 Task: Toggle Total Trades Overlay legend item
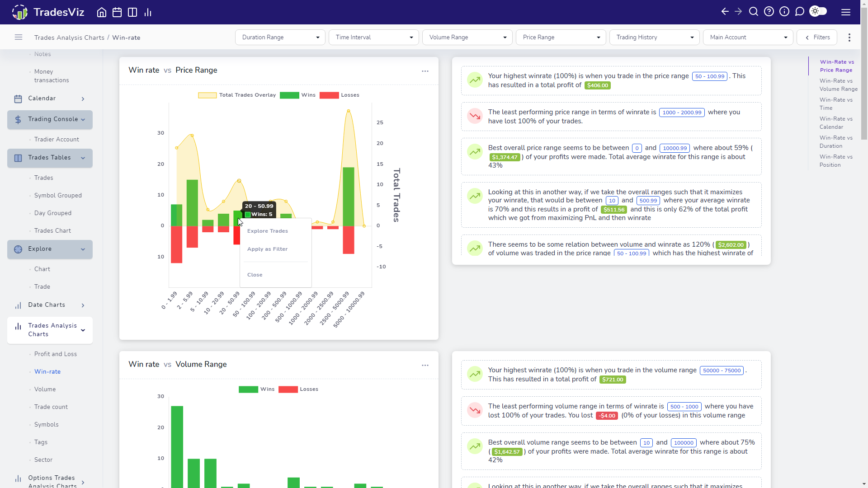tap(237, 95)
